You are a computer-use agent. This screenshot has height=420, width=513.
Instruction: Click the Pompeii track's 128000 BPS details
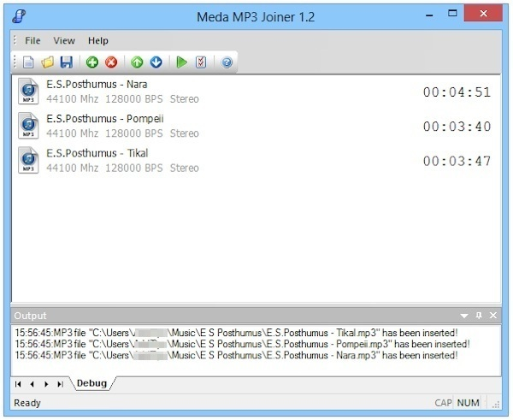point(134,133)
